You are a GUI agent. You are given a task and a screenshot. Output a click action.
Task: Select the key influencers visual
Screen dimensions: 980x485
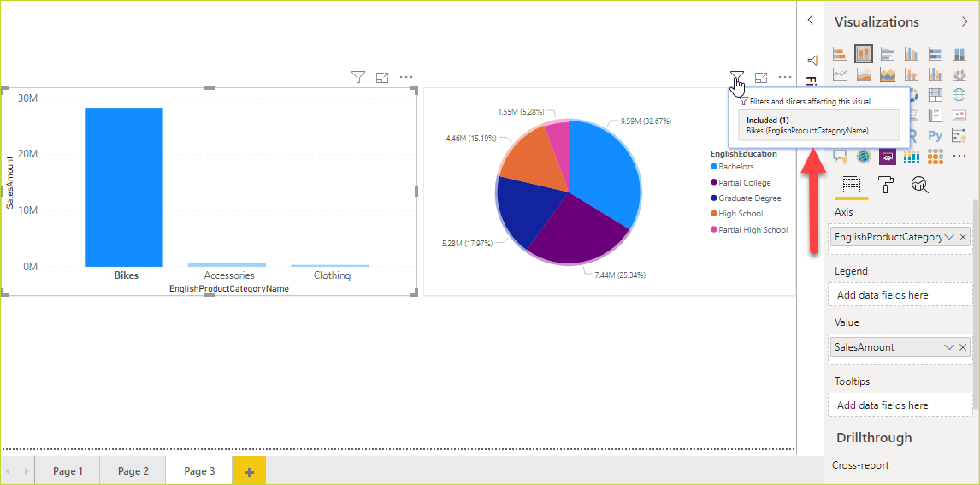tap(959, 136)
